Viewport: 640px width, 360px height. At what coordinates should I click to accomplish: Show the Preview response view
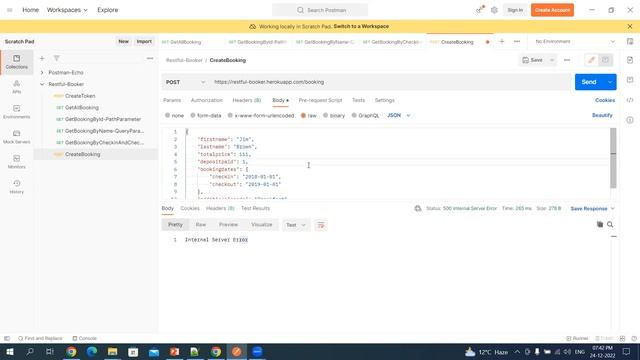coord(228,225)
